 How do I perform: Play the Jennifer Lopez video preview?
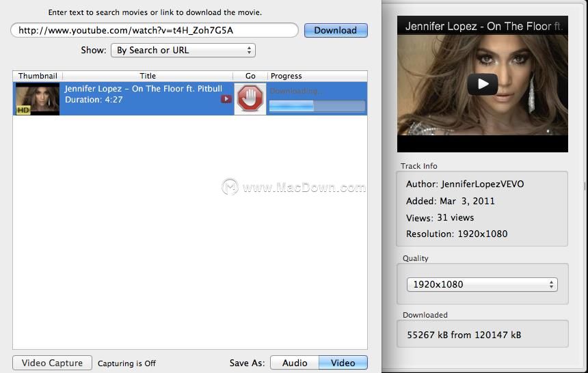[483, 84]
